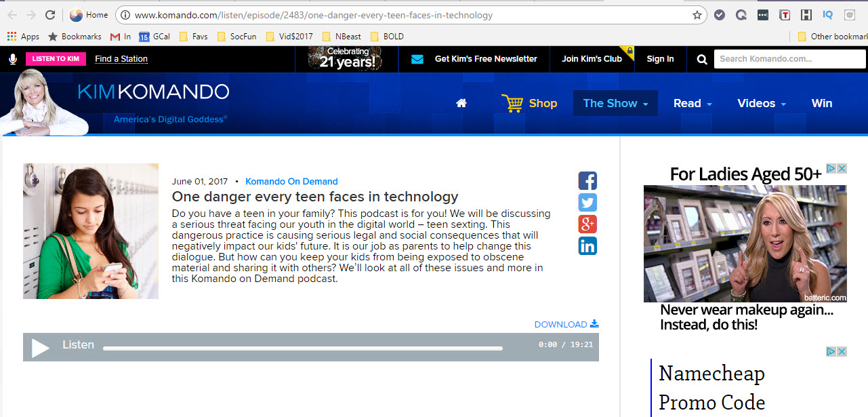The height and width of the screenshot is (417, 868).
Task: Click the Celebrating 21 years banner
Action: click(x=345, y=59)
